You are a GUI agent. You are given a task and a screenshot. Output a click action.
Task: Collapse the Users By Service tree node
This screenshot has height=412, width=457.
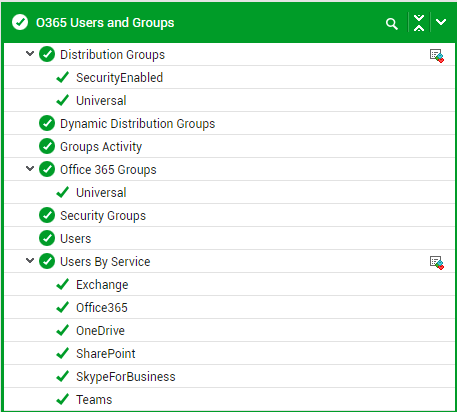30,260
